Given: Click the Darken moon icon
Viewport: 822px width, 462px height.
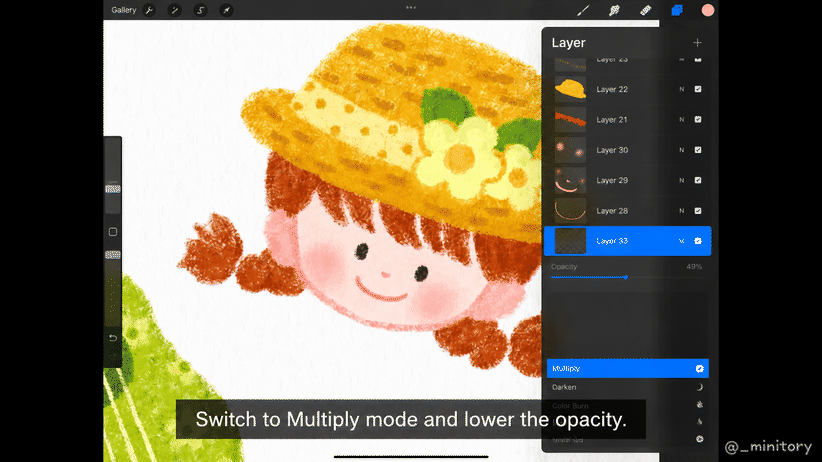Looking at the screenshot, I should 699,387.
